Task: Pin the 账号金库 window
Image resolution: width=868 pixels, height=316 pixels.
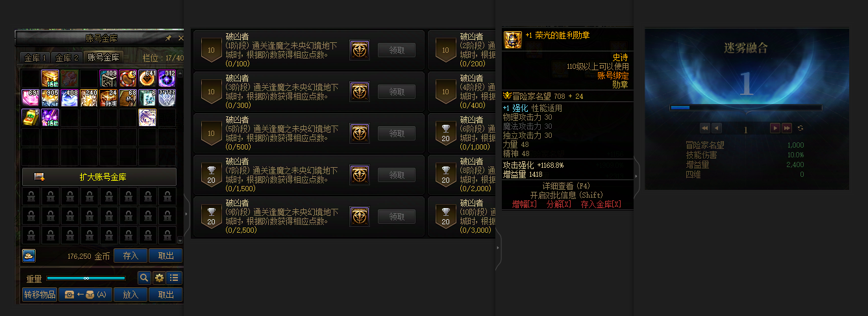Action: [168, 38]
